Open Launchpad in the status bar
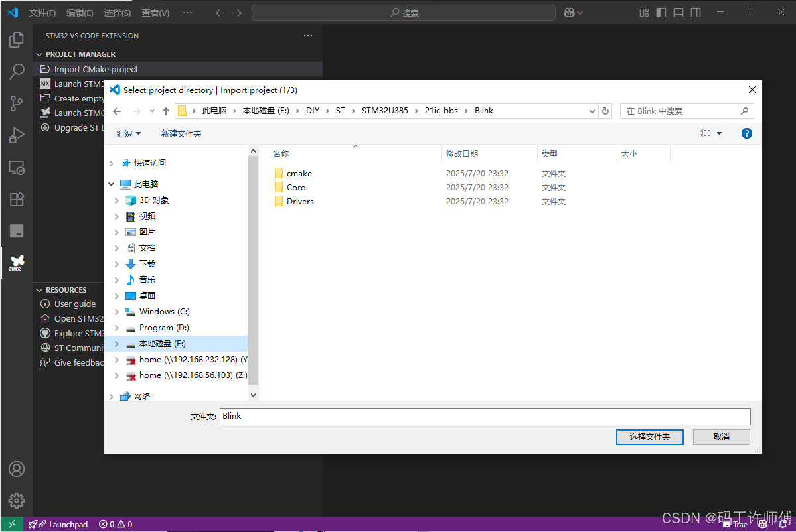The height and width of the screenshot is (532, 796). click(58, 525)
